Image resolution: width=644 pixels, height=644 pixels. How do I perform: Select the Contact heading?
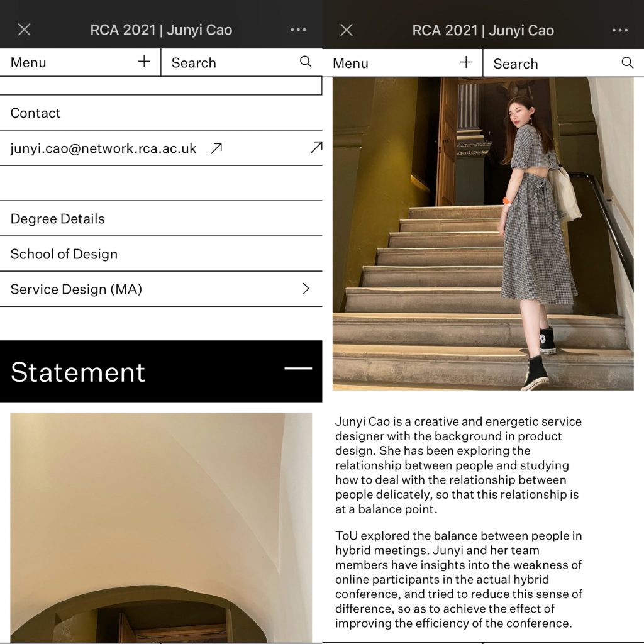[x=35, y=113]
